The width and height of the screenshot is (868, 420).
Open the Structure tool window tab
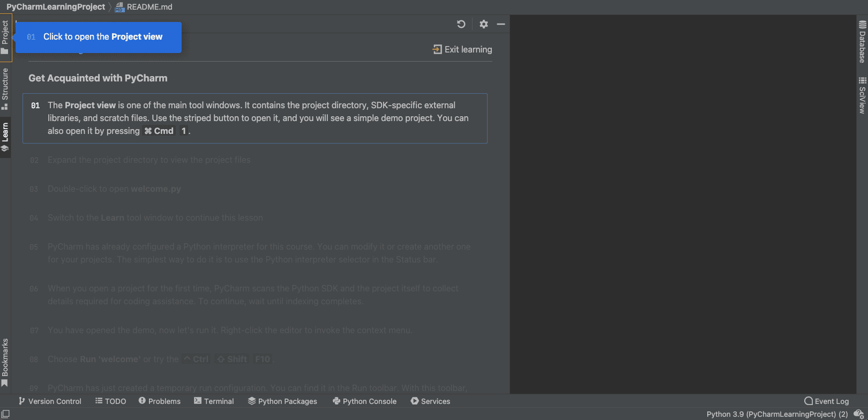click(x=5, y=89)
